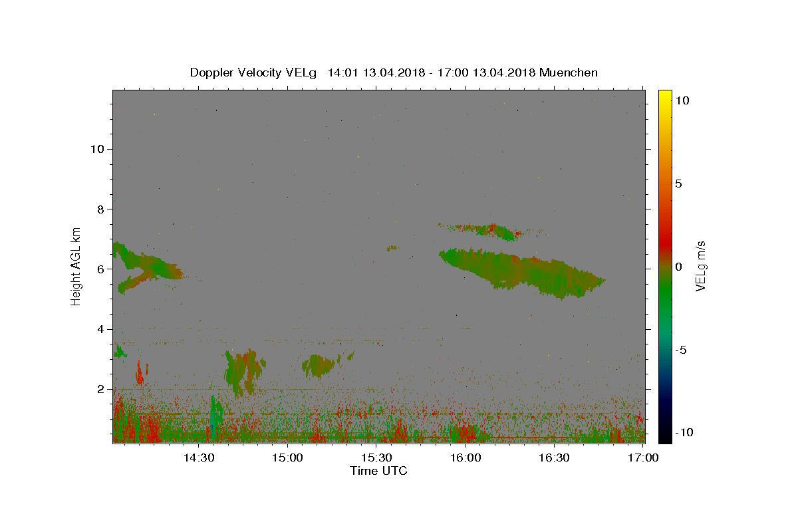The height and width of the screenshot is (532, 798).
Task: Click the 14:30 time tick label
Action: 199,458
